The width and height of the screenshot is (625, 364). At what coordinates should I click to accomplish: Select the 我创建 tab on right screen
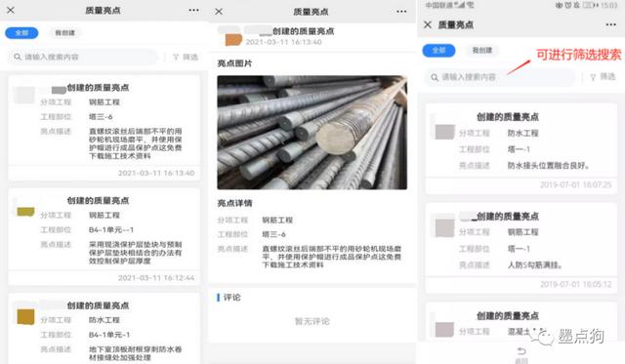click(481, 50)
